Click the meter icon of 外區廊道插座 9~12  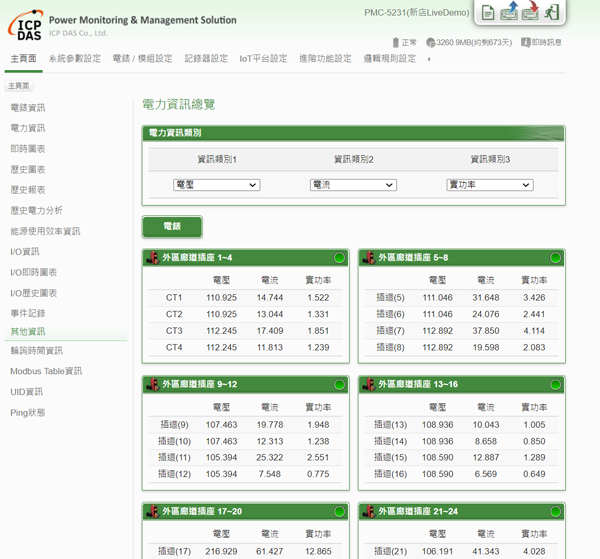point(153,385)
